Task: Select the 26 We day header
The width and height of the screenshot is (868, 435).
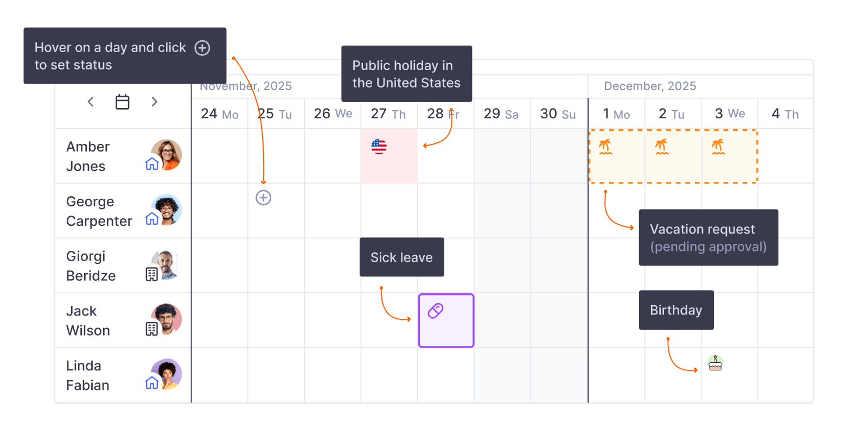Action: click(x=333, y=114)
